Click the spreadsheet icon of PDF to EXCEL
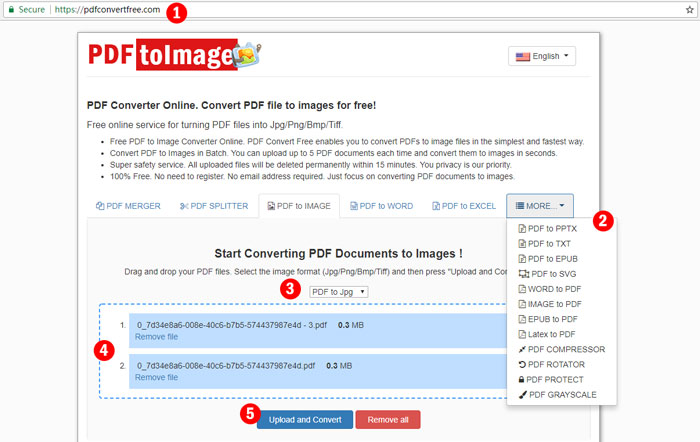Viewport: 700px width, 442px height. point(436,206)
